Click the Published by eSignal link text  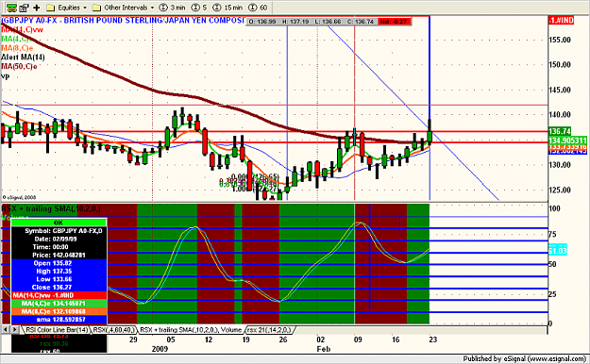click(524, 358)
